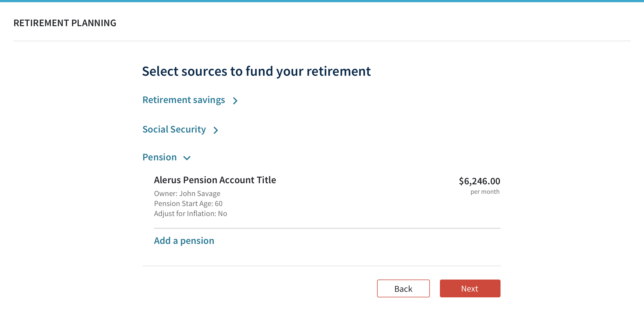Click the RETIREMENT PLANNING page title
This screenshot has width=644, height=333.
65,23
